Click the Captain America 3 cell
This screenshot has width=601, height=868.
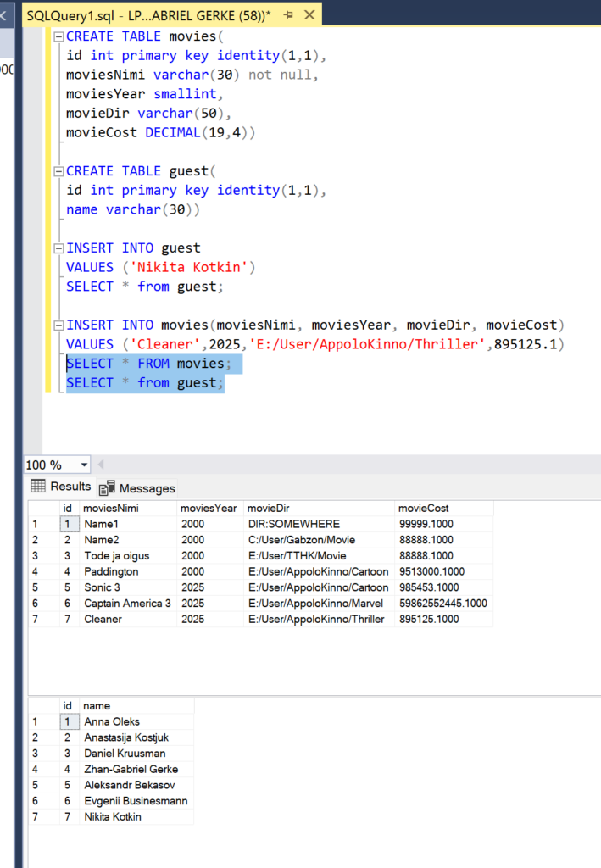(x=128, y=604)
